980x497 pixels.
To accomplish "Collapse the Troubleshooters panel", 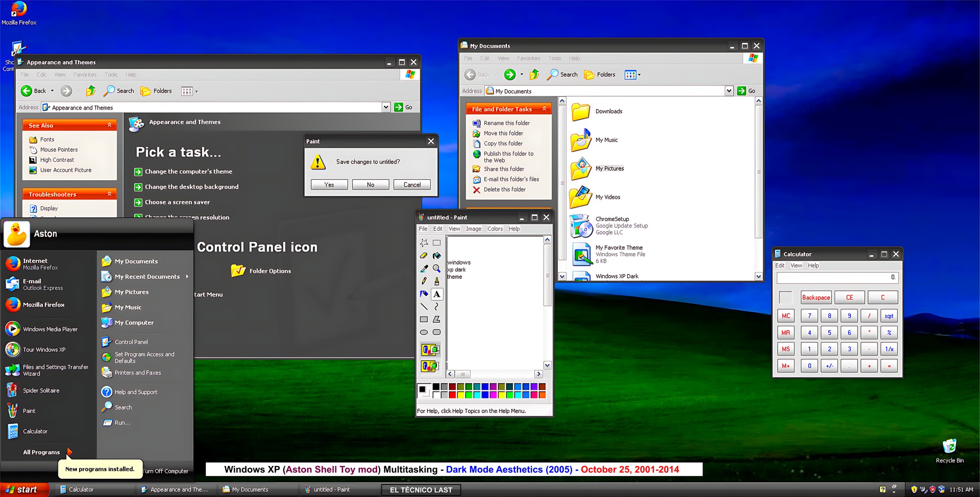I will point(110,194).
